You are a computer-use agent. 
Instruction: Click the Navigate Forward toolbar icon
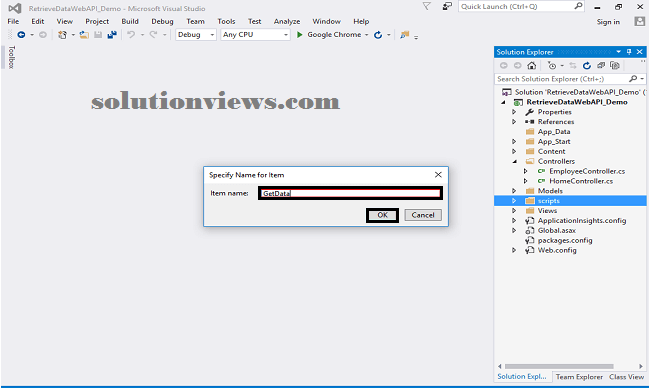(x=43, y=35)
